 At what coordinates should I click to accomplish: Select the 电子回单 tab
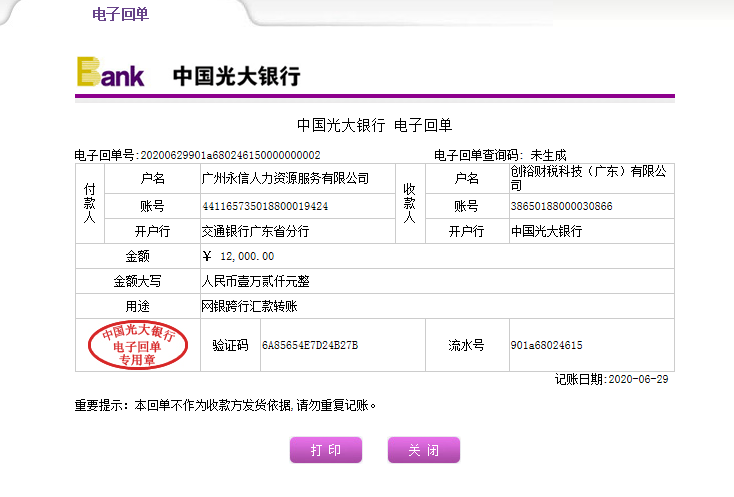point(120,14)
